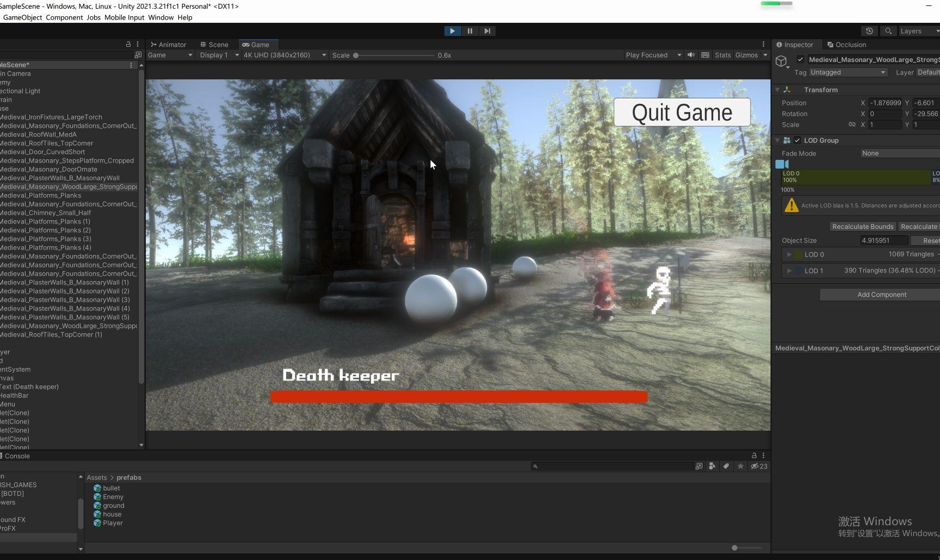940x560 pixels.
Task: Open the 4K UHD resolution dropdown
Action: tap(285, 55)
